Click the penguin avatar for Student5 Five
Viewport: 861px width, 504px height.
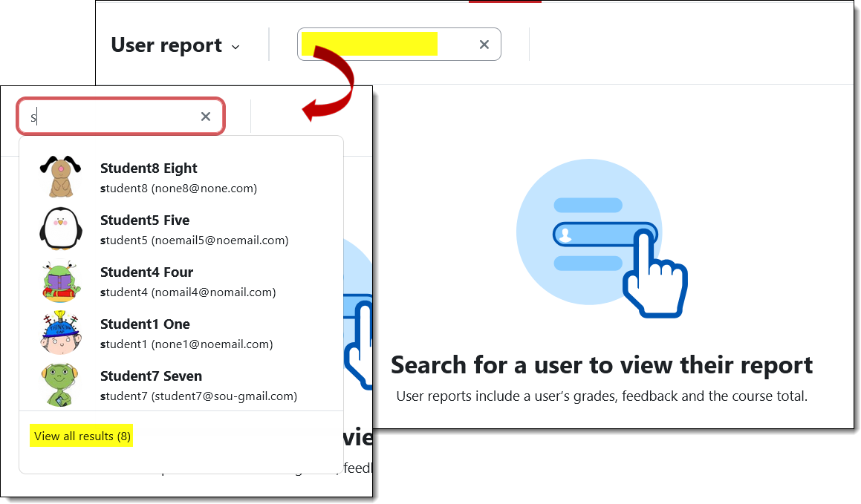[x=60, y=228]
